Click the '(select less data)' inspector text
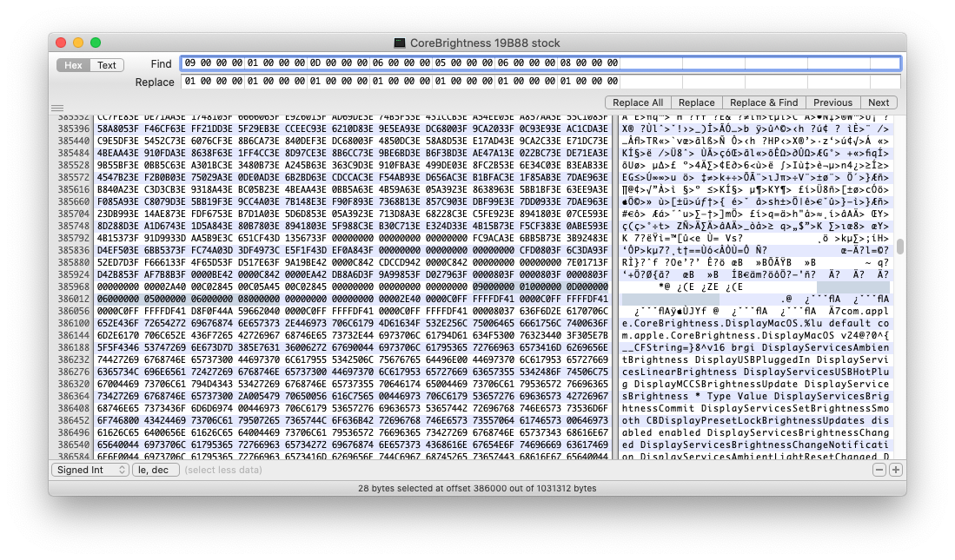 point(223,470)
